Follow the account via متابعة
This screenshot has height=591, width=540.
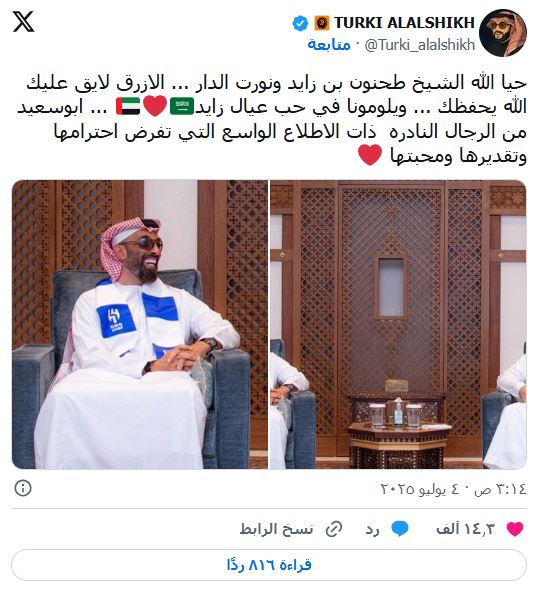(x=329, y=45)
